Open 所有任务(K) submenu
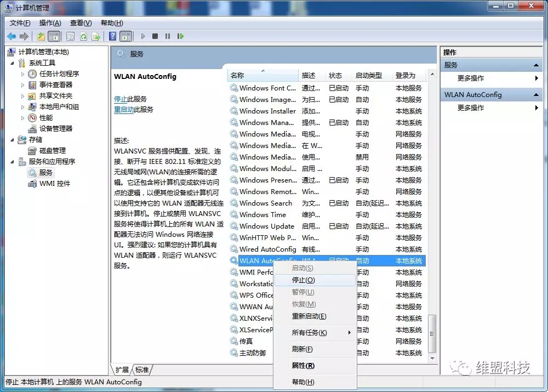This screenshot has height=392, width=548. (315, 333)
